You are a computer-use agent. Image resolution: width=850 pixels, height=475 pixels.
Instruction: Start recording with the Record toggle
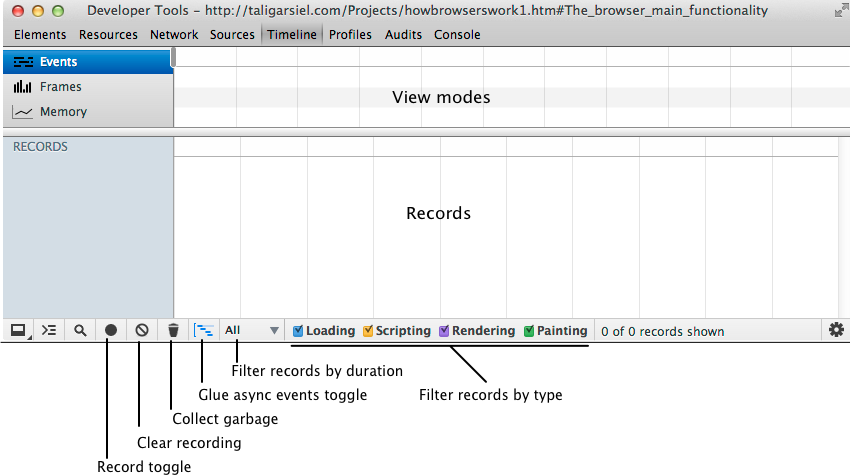[x=111, y=330]
